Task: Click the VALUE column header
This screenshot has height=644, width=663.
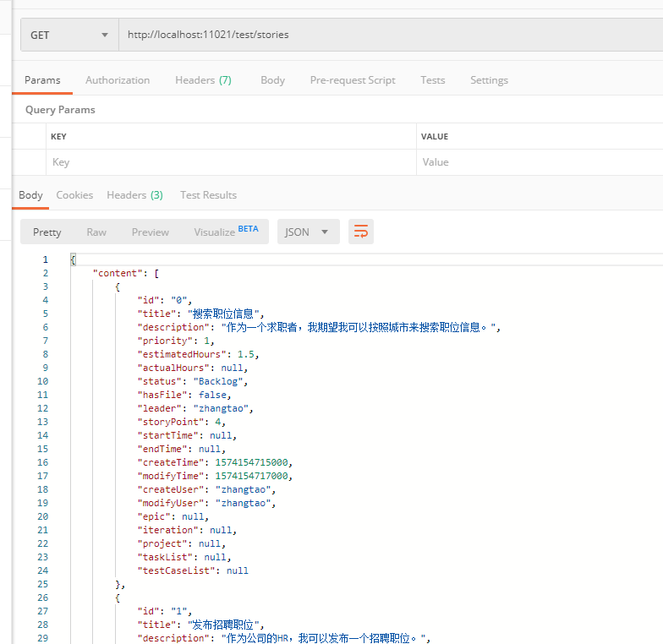Action: click(x=435, y=137)
